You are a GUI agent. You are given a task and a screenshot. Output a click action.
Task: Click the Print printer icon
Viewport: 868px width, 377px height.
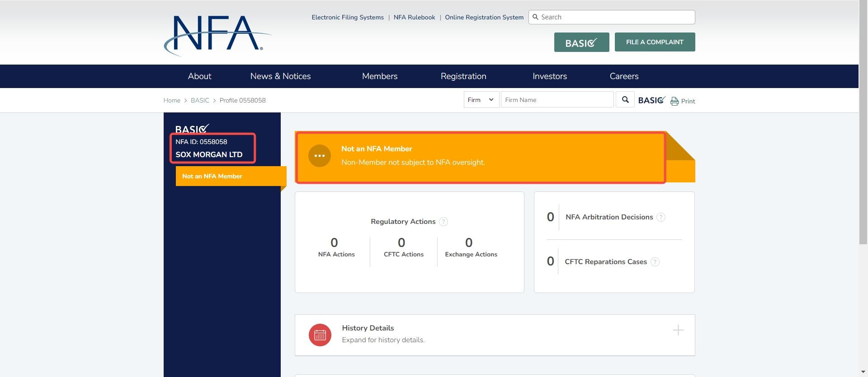[675, 101]
